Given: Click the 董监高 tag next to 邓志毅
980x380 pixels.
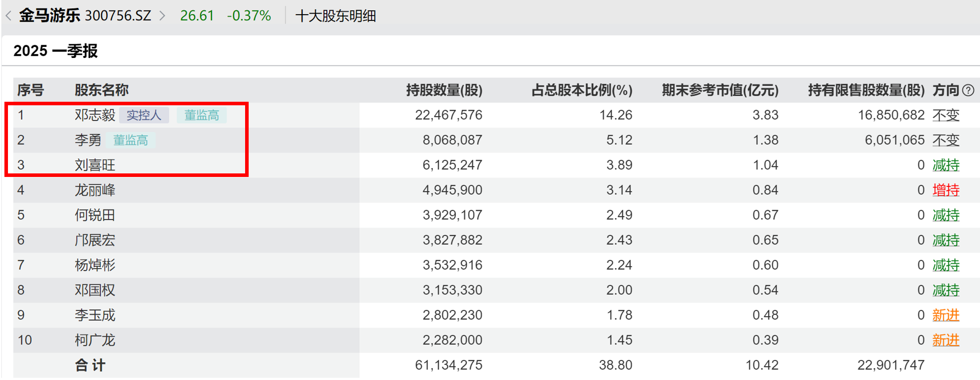Looking at the screenshot, I should tap(202, 115).
